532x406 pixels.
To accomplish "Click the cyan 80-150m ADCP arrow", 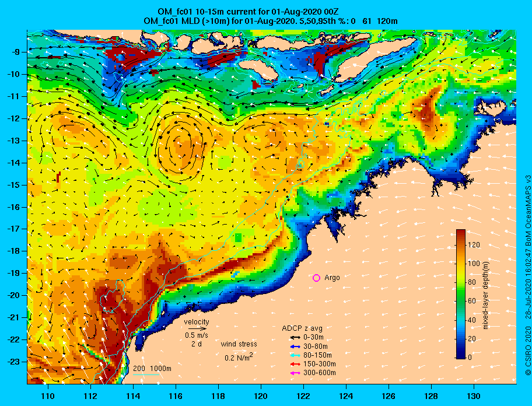I will (x=295, y=355).
